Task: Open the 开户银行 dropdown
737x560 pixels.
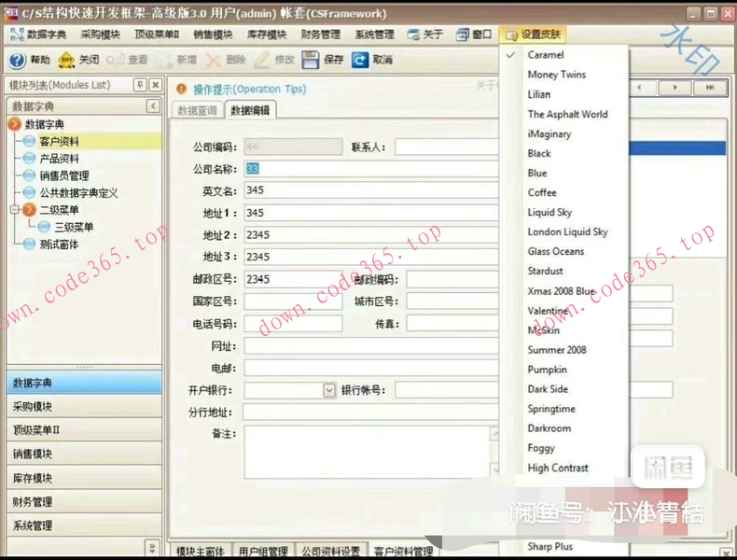Action: [x=329, y=390]
